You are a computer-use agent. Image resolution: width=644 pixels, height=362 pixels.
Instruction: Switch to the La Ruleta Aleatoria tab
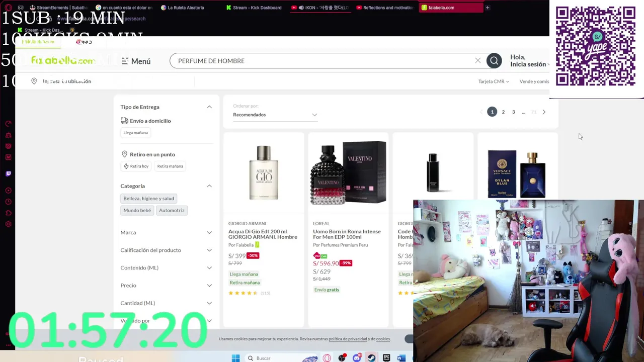185,8
